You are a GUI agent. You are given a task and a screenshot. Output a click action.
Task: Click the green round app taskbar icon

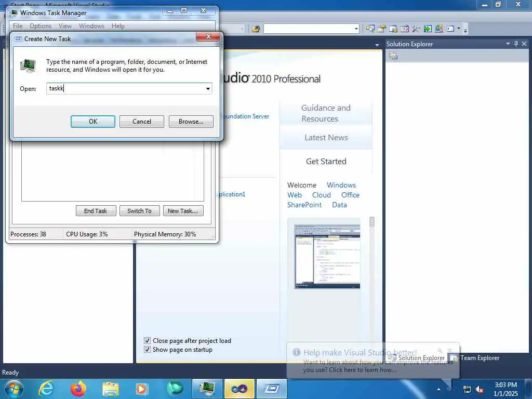175,389
